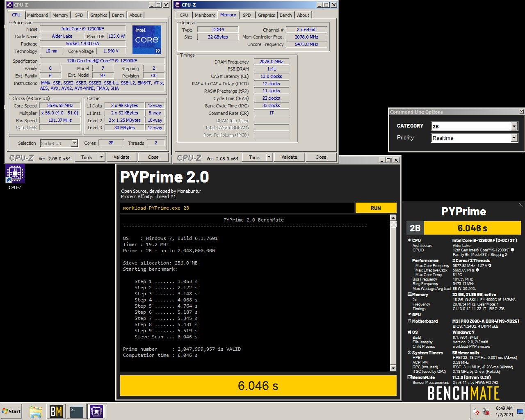The image size is (525, 420).
Task: Switch to CPU tab in right CPU-Z
Action: [184, 15]
